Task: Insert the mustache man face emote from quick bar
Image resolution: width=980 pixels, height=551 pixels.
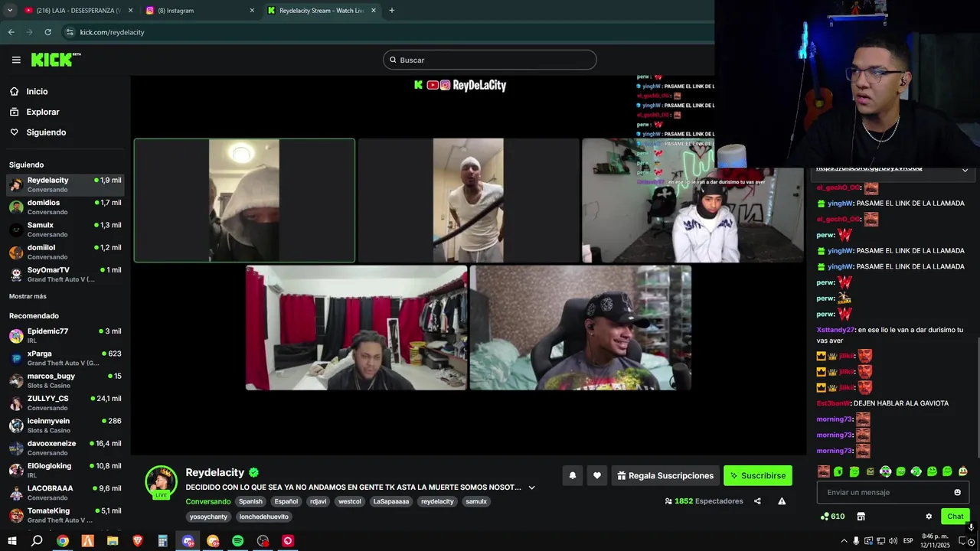Action: [x=824, y=471]
